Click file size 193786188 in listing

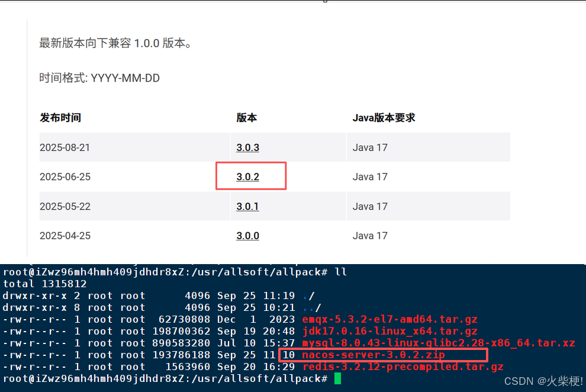(x=181, y=355)
